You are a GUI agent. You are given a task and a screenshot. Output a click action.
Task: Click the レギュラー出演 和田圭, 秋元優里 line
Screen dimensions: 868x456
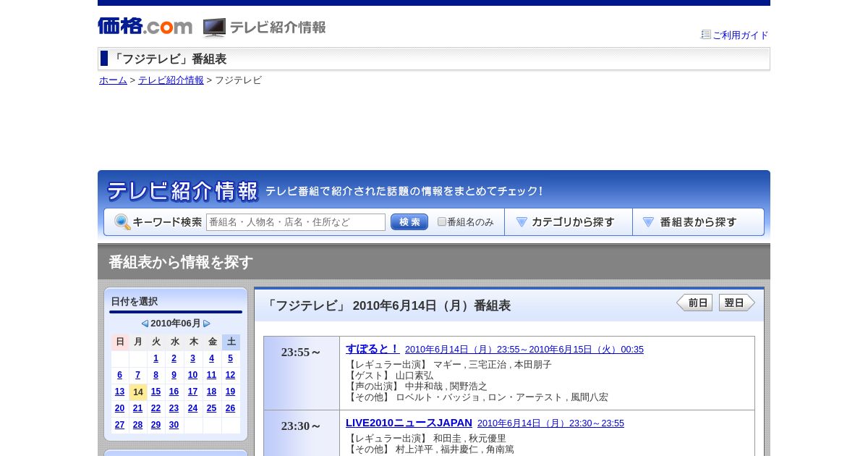coord(426,439)
